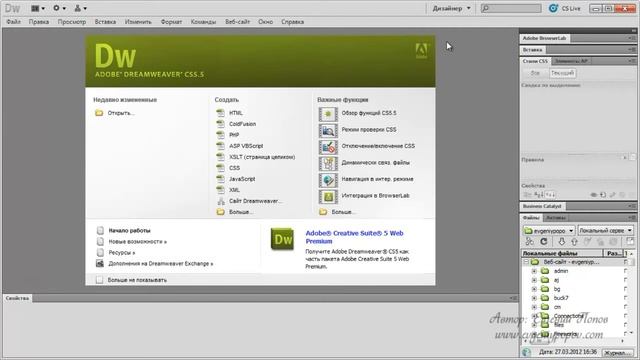Click the Adobe Creative Suite 5 Web Premium link

[x=354, y=237]
